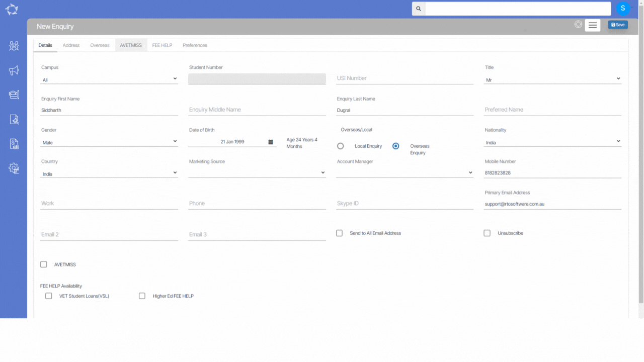
Task: Click the settings gear in the sidebar
Action: pos(14,168)
